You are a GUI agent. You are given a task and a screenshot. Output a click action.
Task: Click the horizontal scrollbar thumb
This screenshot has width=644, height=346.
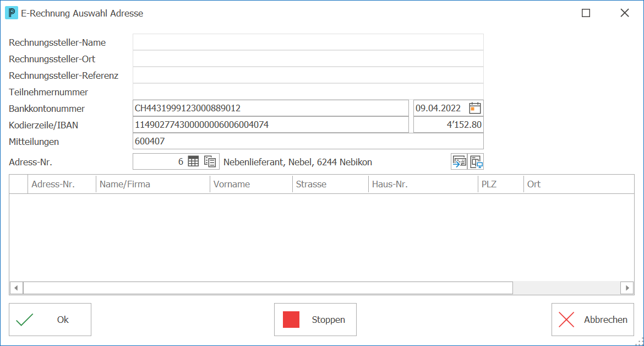[x=268, y=288]
